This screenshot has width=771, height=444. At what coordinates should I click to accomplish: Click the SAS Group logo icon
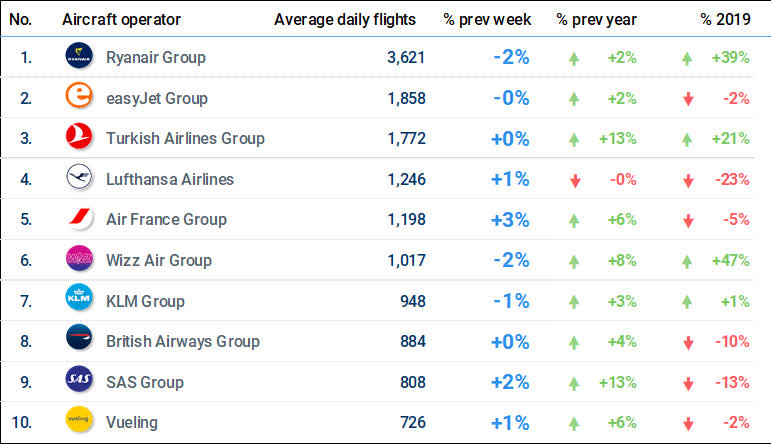click(79, 381)
